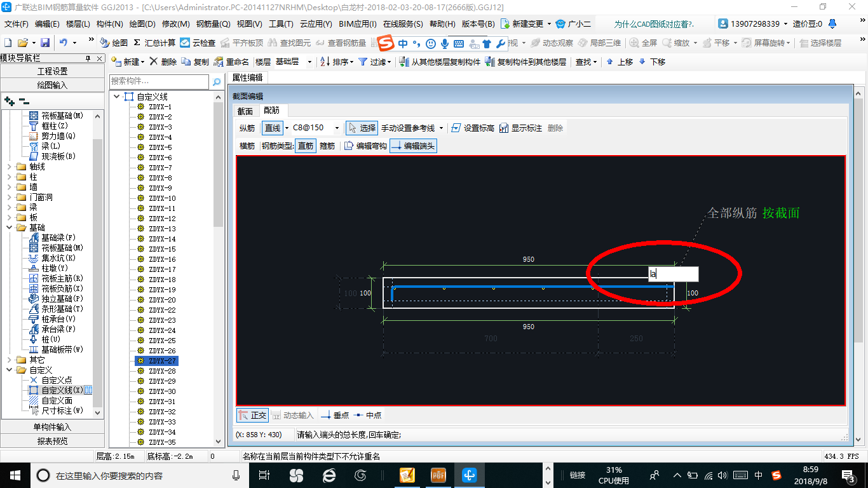Select the 属性编辑 tab

(x=247, y=78)
